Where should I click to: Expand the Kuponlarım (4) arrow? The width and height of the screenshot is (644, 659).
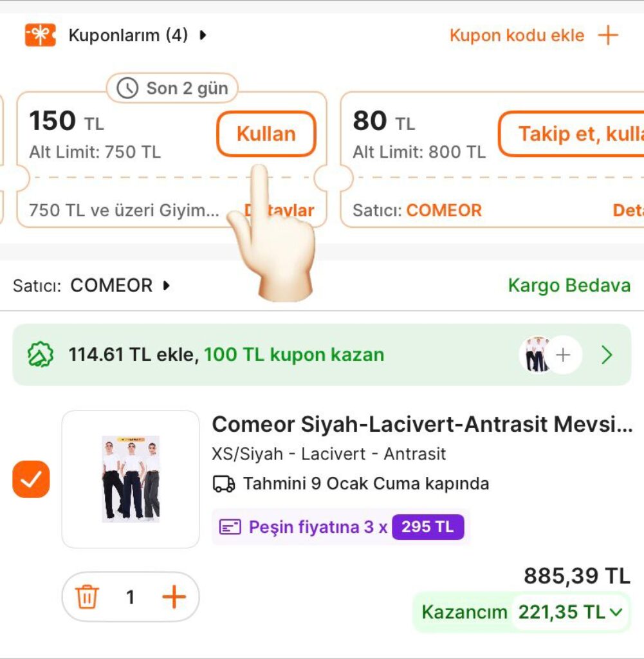tap(203, 35)
